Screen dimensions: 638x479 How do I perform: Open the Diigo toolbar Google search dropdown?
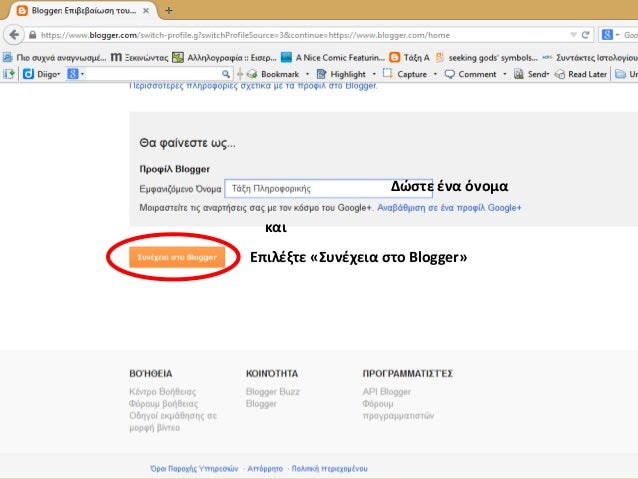coord(76,74)
